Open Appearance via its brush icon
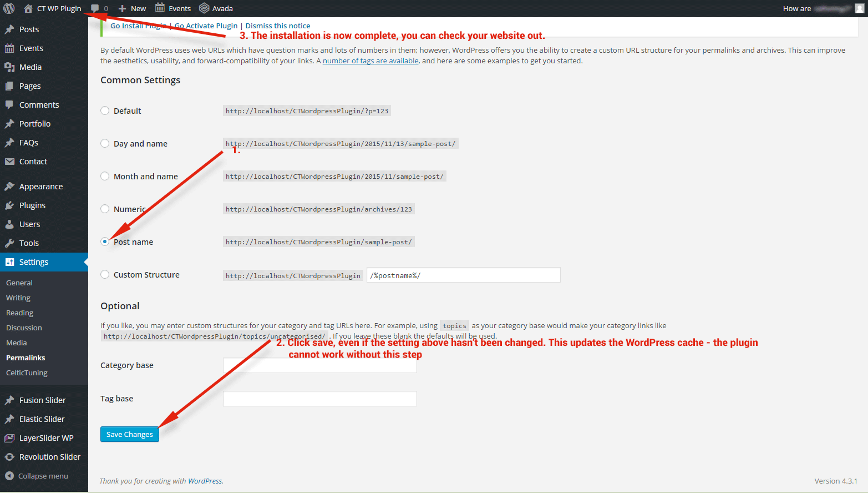 tap(9, 187)
